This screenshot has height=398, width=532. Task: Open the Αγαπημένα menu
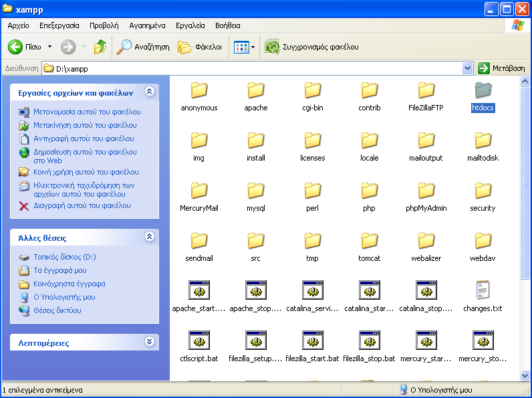coord(147,25)
